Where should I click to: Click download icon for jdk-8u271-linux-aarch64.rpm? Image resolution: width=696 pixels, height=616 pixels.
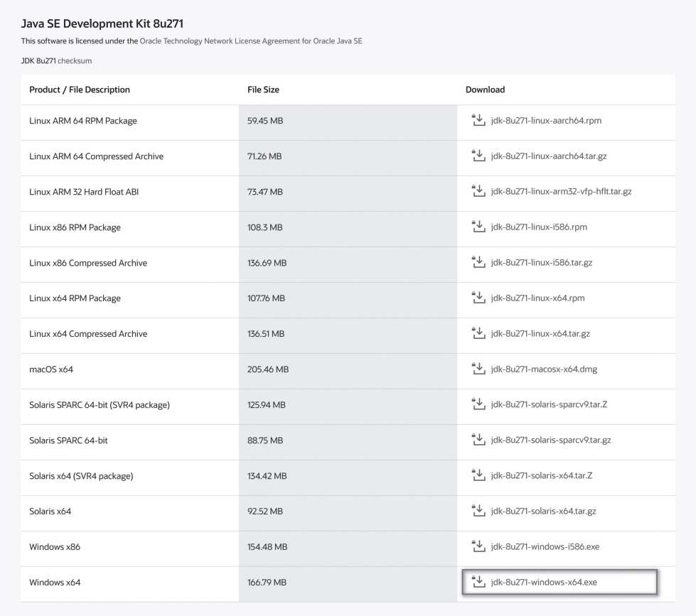[x=478, y=120]
